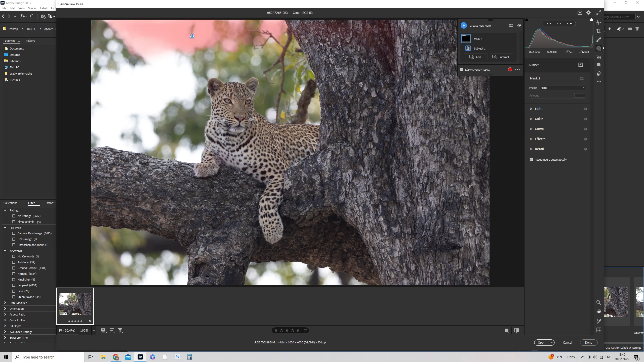Viewport: 644px width, 362px height.
Task: Click the Done button
Action: click(588, 342)
